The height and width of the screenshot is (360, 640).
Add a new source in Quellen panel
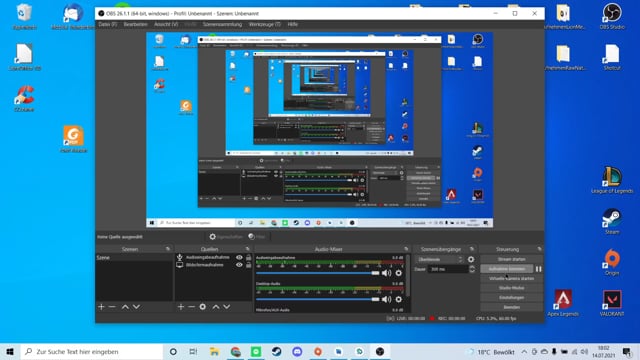click(x=181, y=307)
